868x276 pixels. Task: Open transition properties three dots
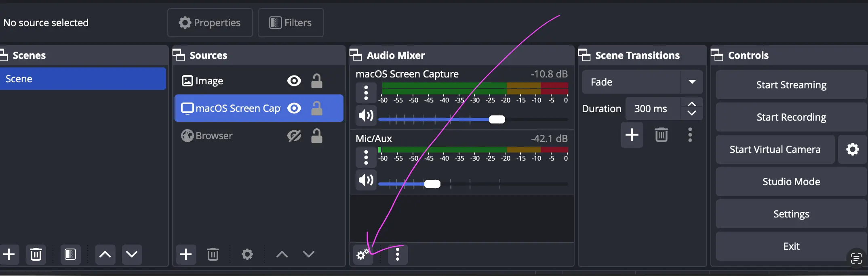pyautogui.click(x=690, y=135)
